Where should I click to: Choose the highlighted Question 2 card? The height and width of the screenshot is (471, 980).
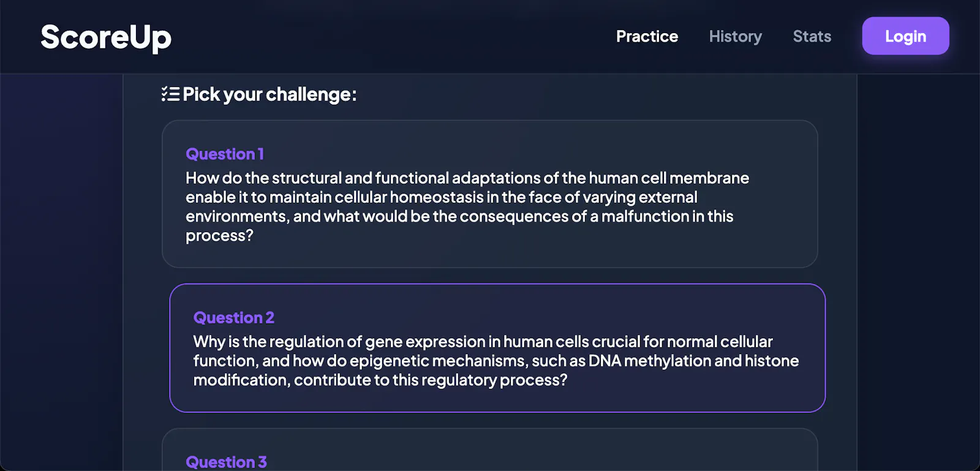[497, 348]
